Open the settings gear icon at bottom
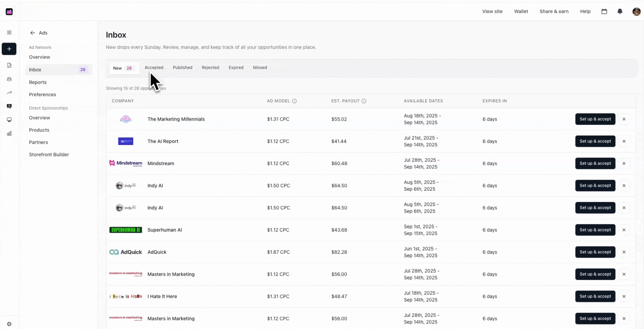 click(x=9, y=324)
